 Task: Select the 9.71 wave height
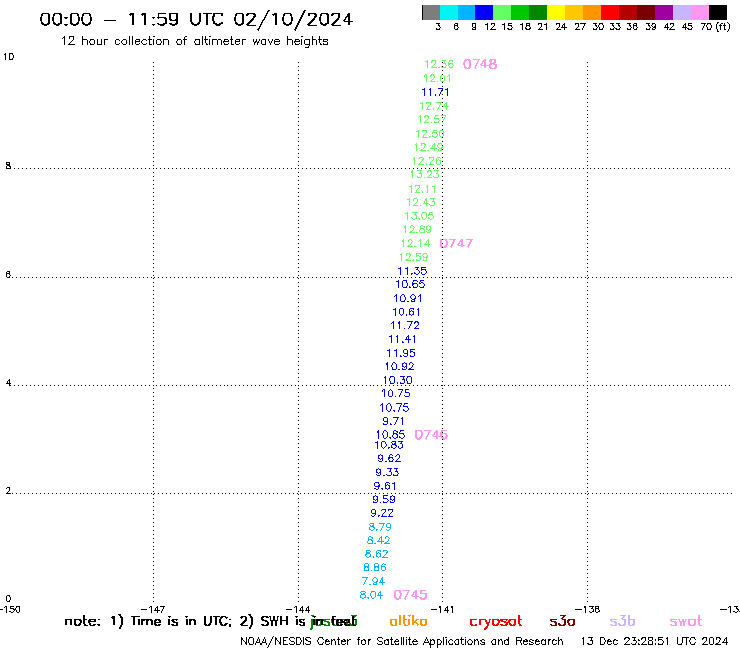click(393, 421)
